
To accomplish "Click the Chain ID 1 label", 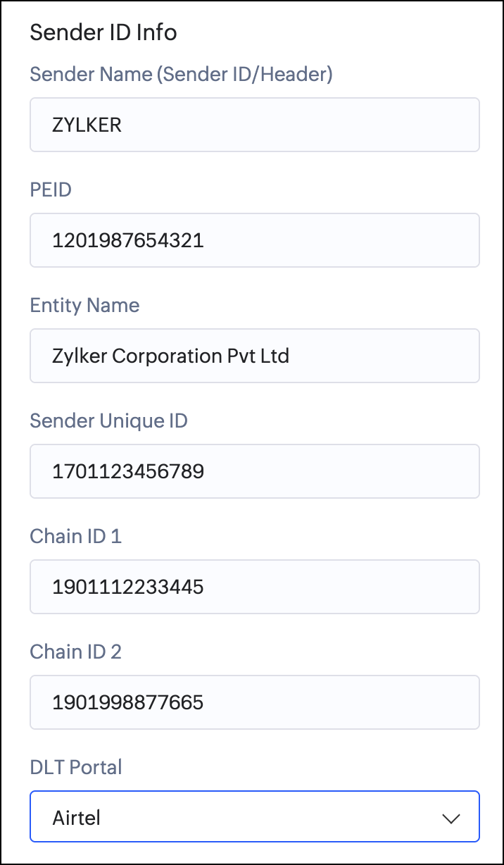I will tap(75, 536).
